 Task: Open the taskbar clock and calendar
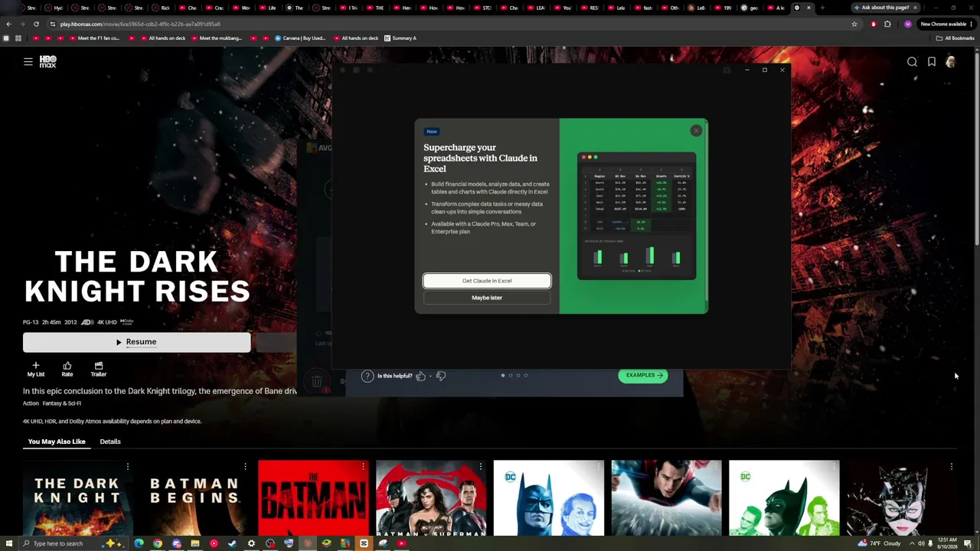click(946, 543)
